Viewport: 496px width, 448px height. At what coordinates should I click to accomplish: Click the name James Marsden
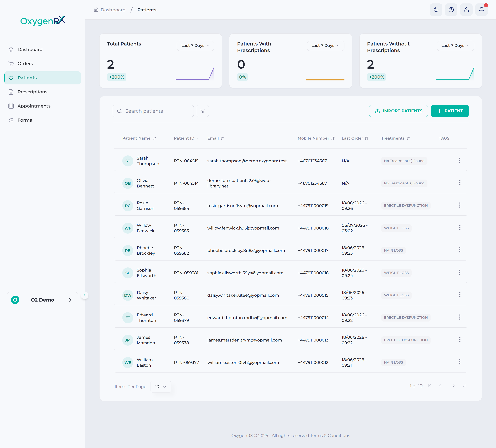[x=146, y=340]
